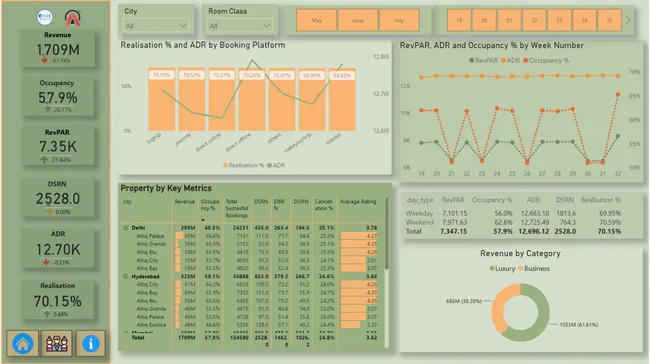This screenshot has height=364, width=650.
Task: Click the Atliq Blu row under Delhi
Action: coord(250,252)
